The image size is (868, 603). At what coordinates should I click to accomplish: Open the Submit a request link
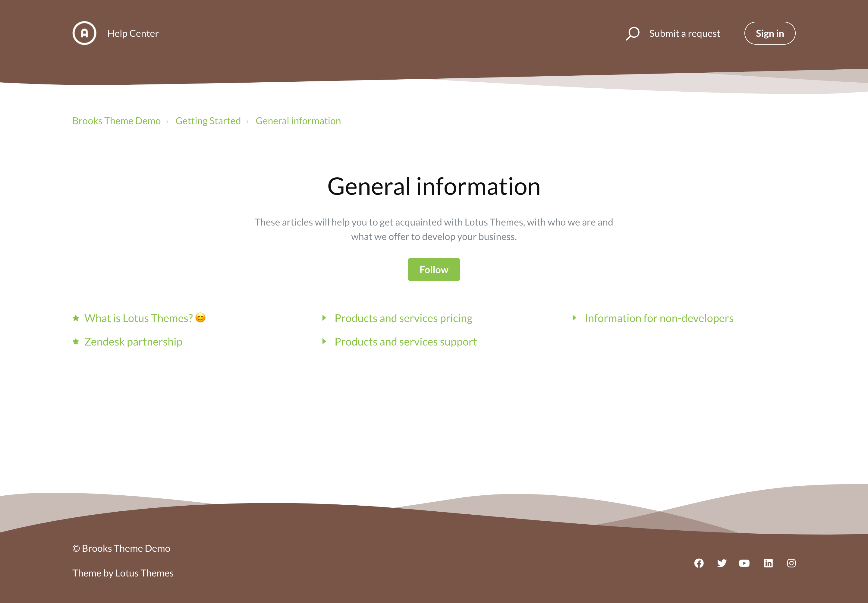click(x=684, y=33)
